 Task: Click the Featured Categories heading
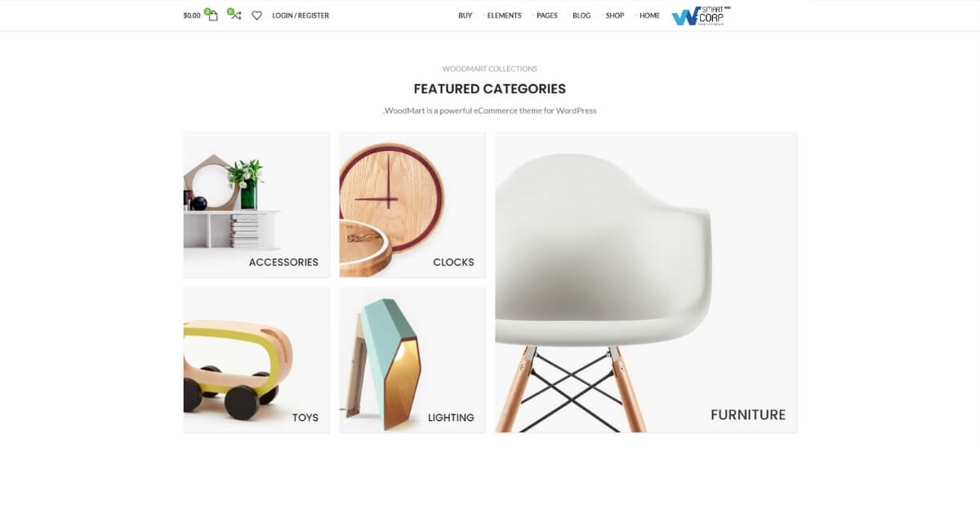[x=490, y=89]
